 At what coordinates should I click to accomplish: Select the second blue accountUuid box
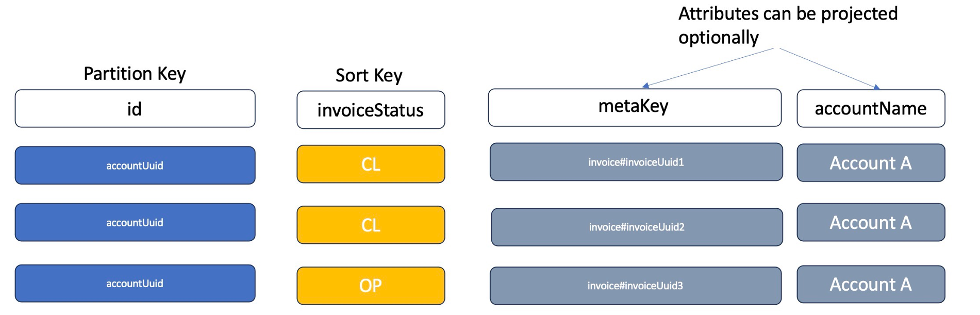tap(135, 222)
